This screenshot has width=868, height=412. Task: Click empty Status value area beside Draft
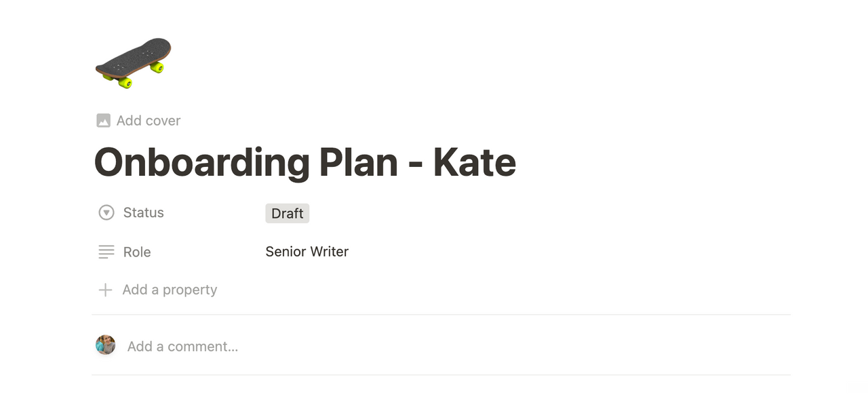point(549,213)
